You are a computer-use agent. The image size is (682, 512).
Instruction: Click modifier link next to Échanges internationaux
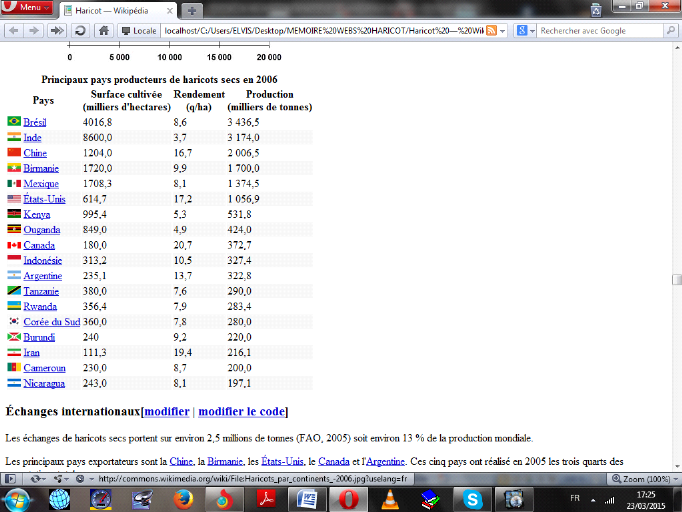pos(167,412)
